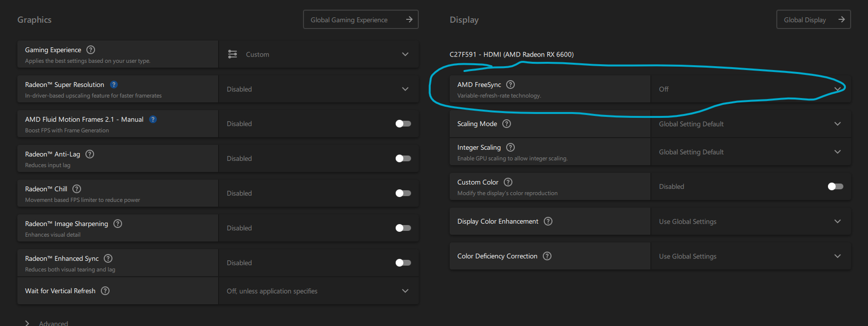Click help icon beside Radeon Image Sharpening

click(118, 224)
